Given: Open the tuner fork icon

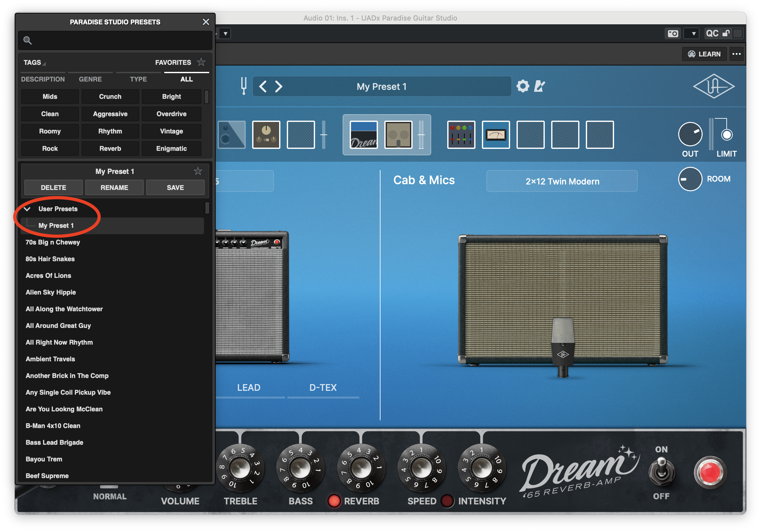Looking at the screenshot, I should (x=244, y=86).
